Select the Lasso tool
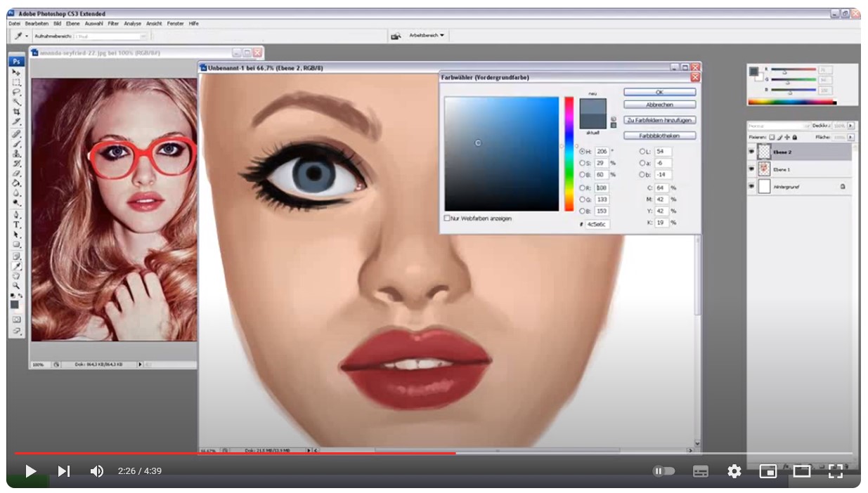 tap(16, 92)
